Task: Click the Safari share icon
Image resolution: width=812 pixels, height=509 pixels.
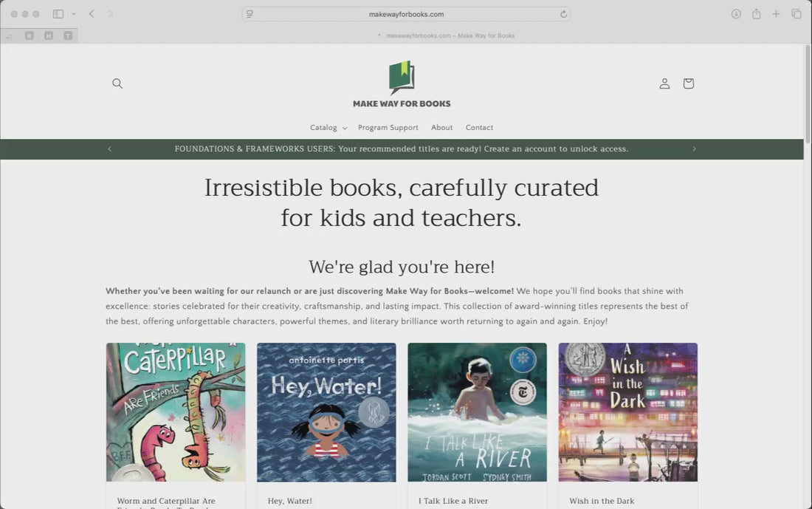Action: coord(756,14)
